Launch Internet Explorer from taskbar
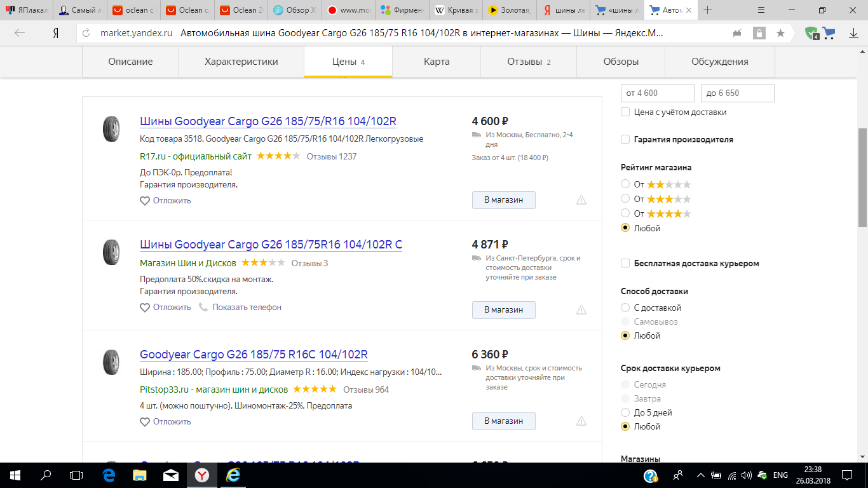Viewport: 868px width, 488px height. pos(234,475)
